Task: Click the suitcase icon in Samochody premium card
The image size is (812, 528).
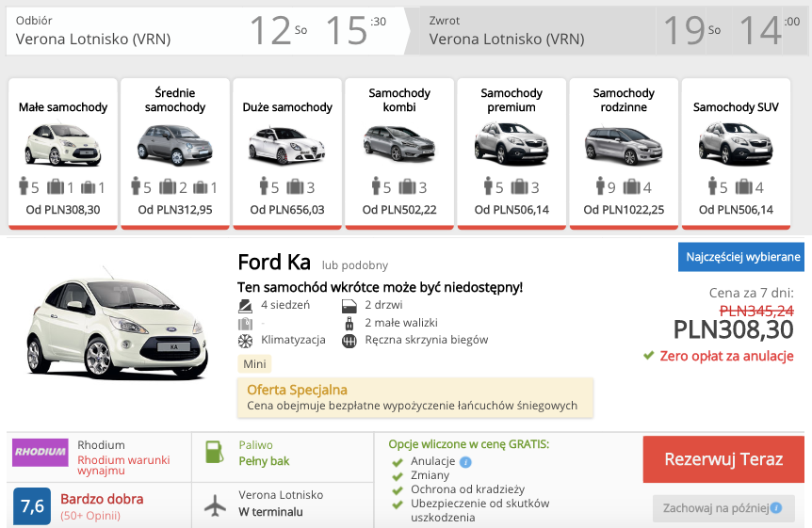Action: point(519,186)
